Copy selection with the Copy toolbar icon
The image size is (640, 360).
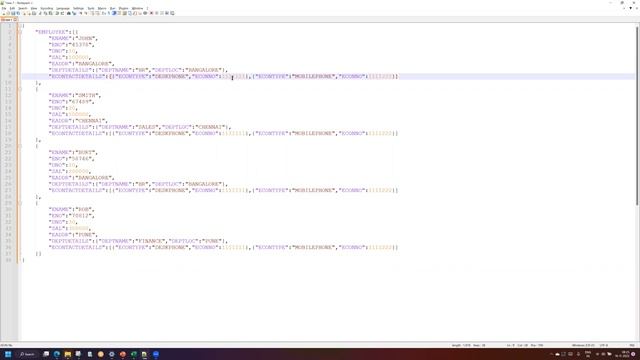click(45, 13)
